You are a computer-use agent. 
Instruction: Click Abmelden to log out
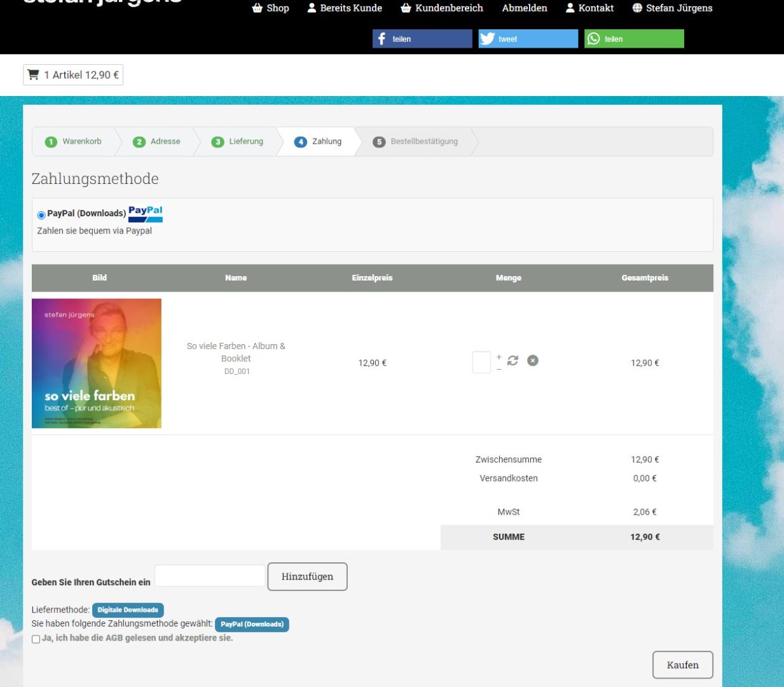[x=525, y=8]
